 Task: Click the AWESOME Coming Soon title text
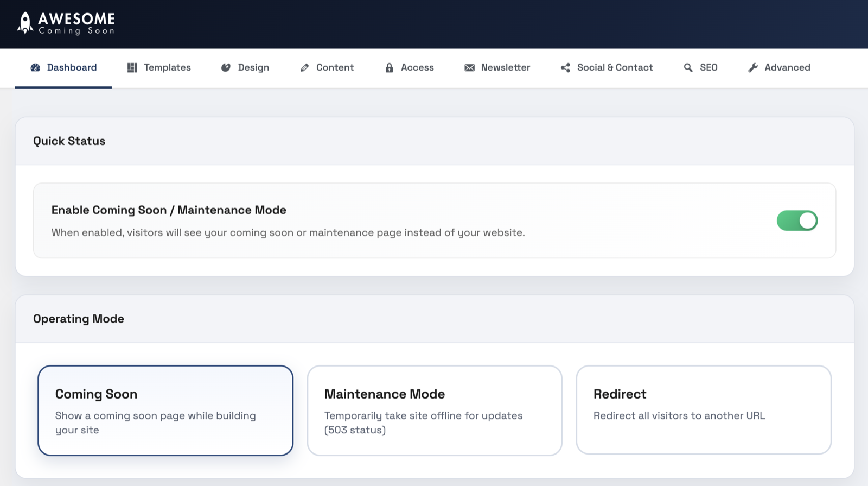coord(76,24)
